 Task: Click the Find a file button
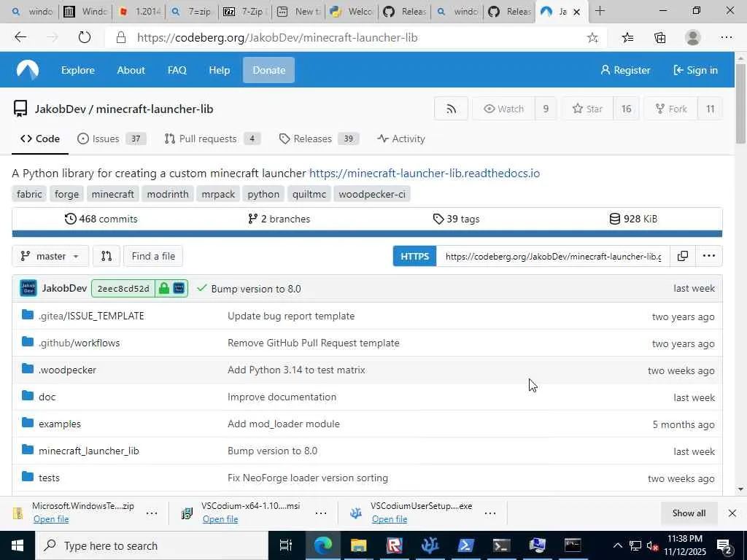click(153, 256)
